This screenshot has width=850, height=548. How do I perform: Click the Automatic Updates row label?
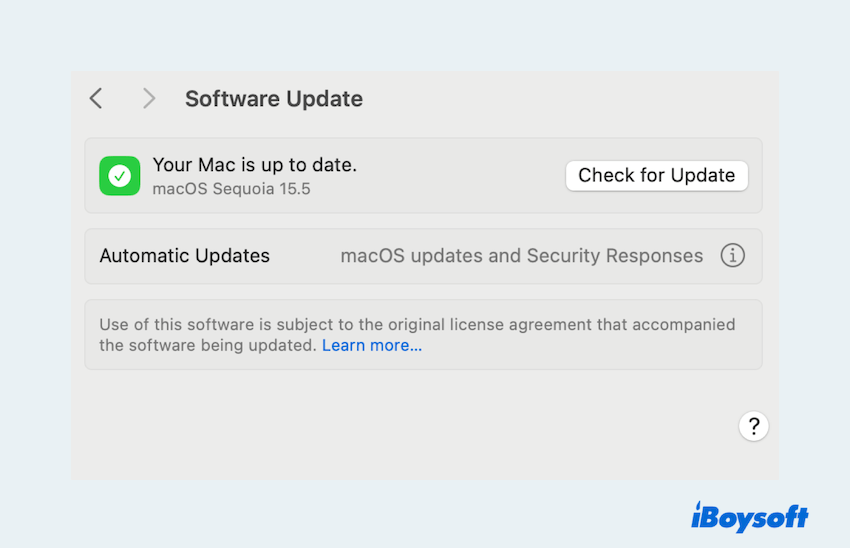[185, 256]
